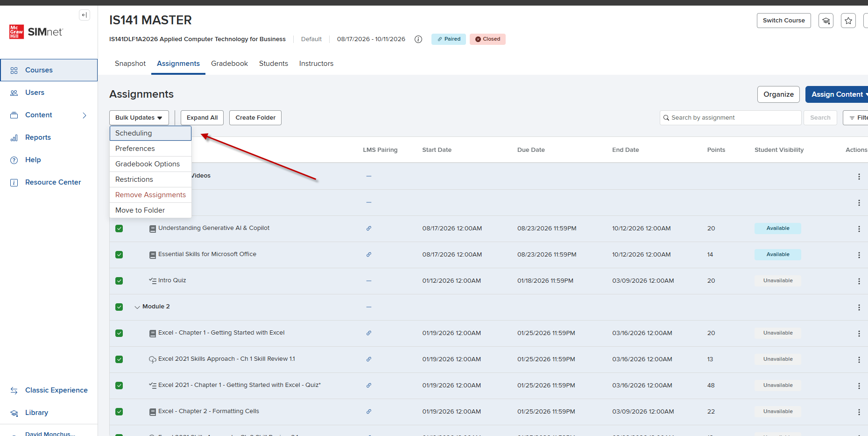The image size is (868, 436).
Task: Switch to Classic Experience
Action: point(49,390)
